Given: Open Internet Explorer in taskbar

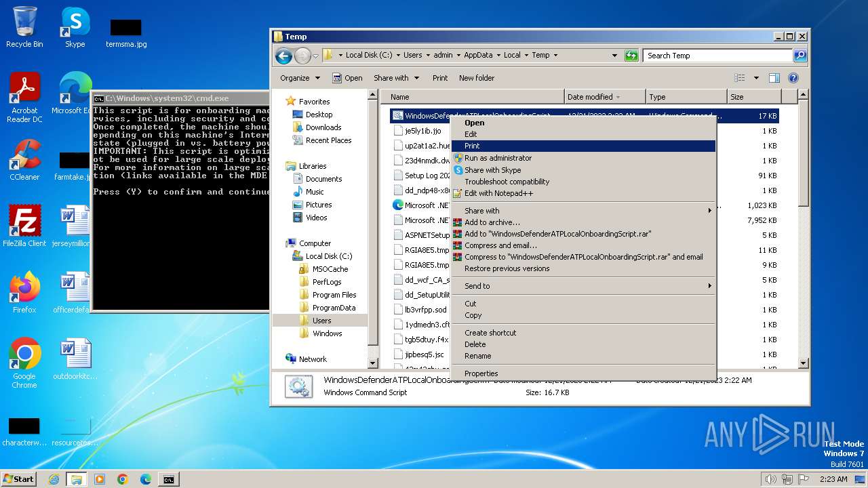Looking at the screenshot, I should point(54,479).
